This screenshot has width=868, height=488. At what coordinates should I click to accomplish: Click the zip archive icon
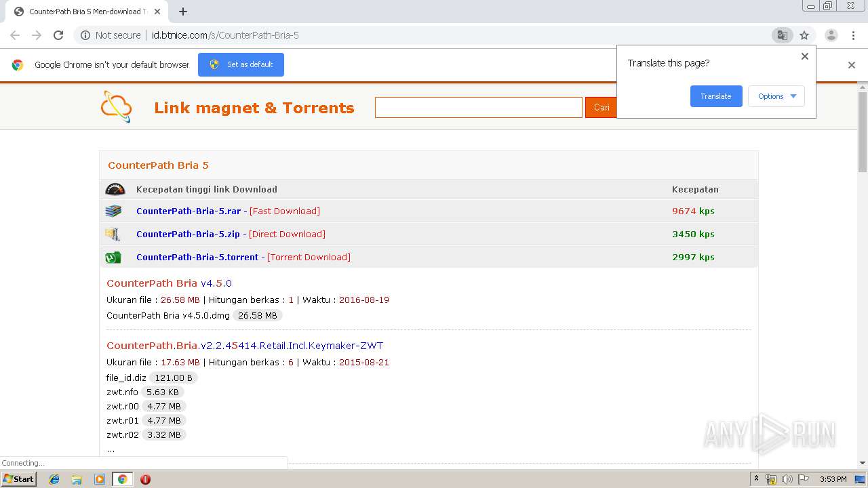[113, 234]
